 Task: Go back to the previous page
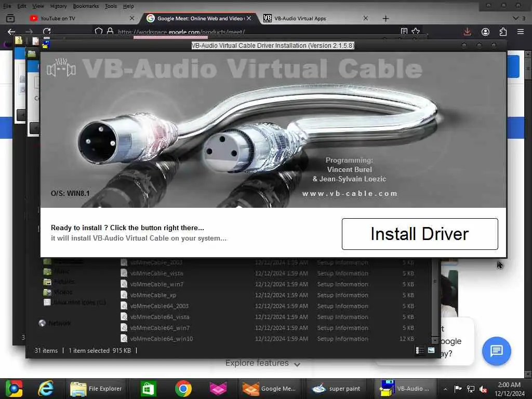11,32
